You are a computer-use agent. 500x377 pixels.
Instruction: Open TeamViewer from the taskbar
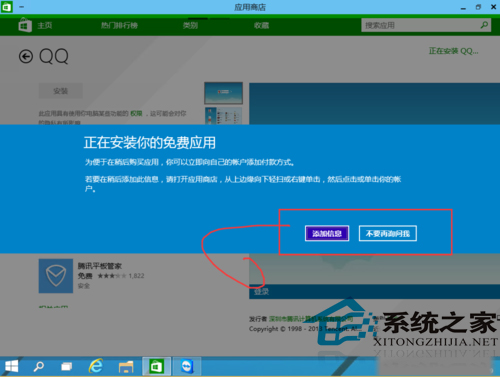click(x=187, y=366)
